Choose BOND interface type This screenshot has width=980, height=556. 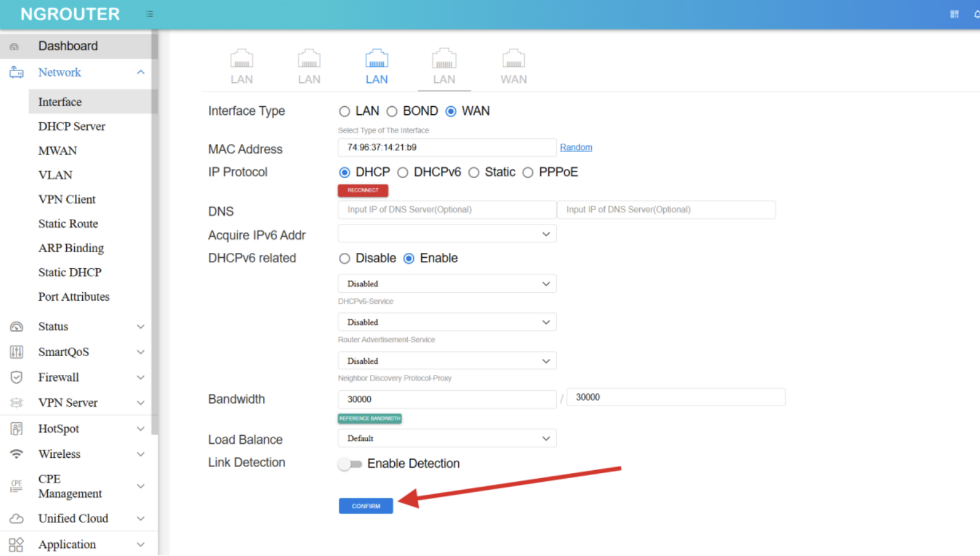click(392, 112)
